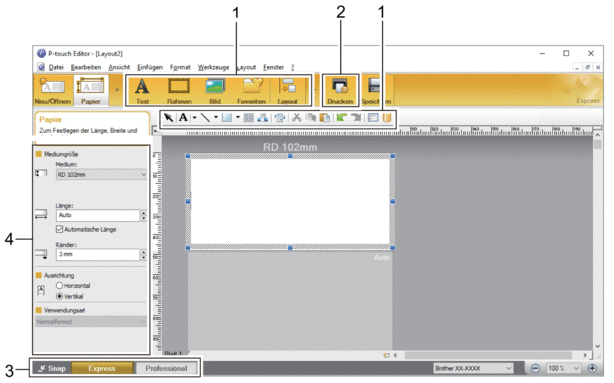Click the zoom in plus button

click(x=592, y=368)
